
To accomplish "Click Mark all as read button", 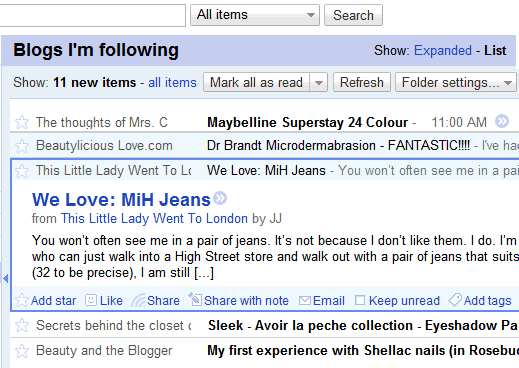I will pos(256,82).
